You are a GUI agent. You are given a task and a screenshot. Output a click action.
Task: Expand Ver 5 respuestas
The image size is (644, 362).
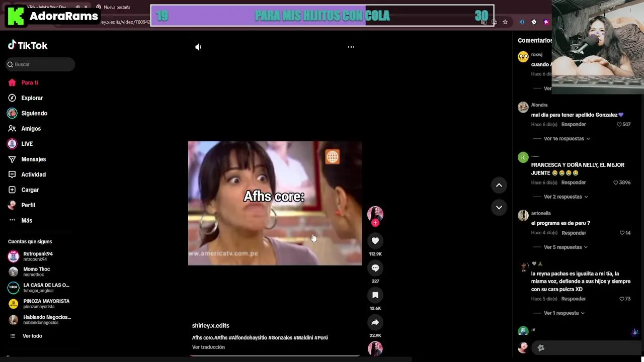point(566,247)
